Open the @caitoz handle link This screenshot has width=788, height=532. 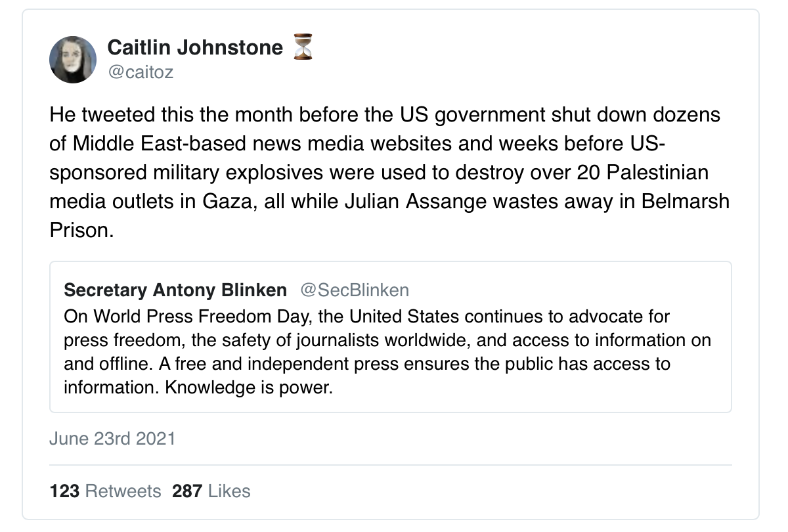point(141,72)
